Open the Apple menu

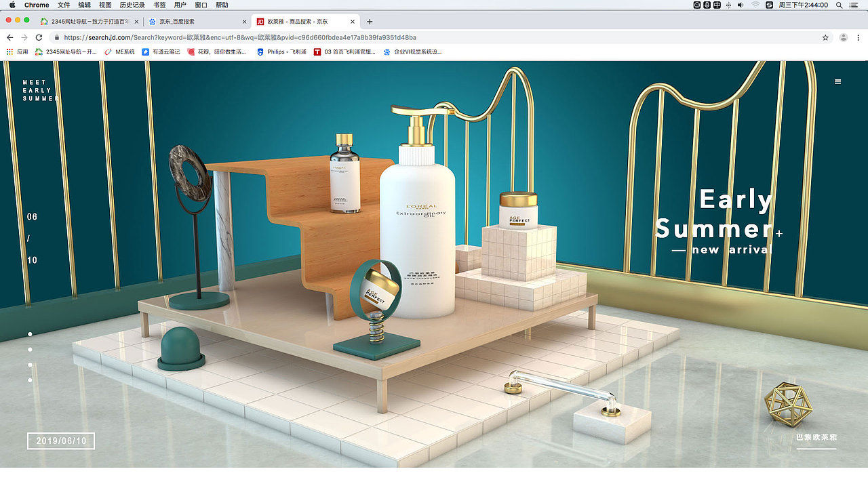pos(12,5)
